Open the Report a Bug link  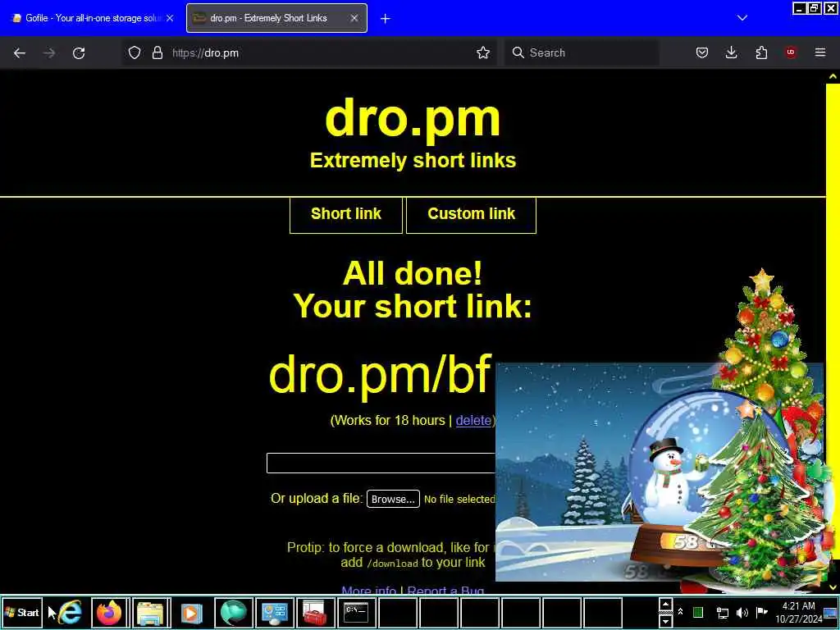coord(445,590)
